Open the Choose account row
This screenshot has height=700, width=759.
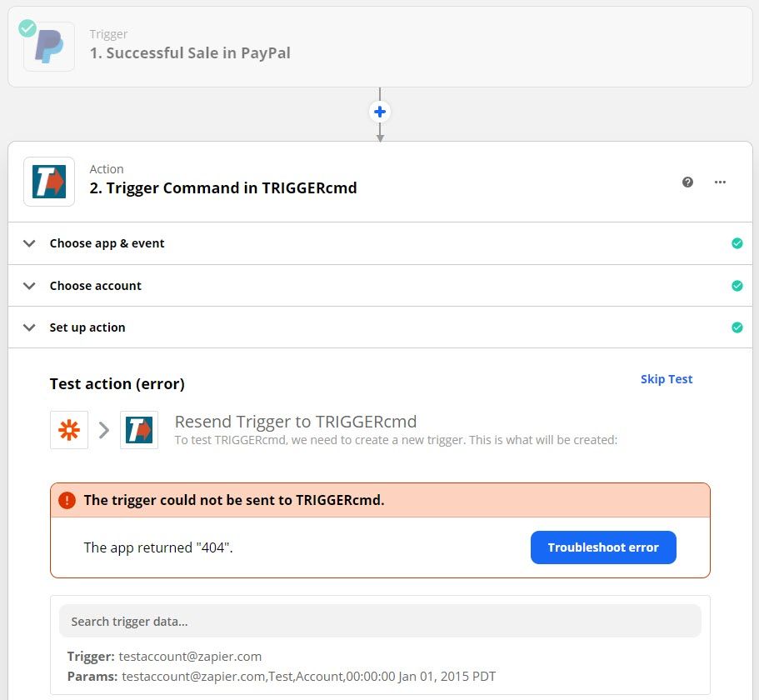coord(380,286)
